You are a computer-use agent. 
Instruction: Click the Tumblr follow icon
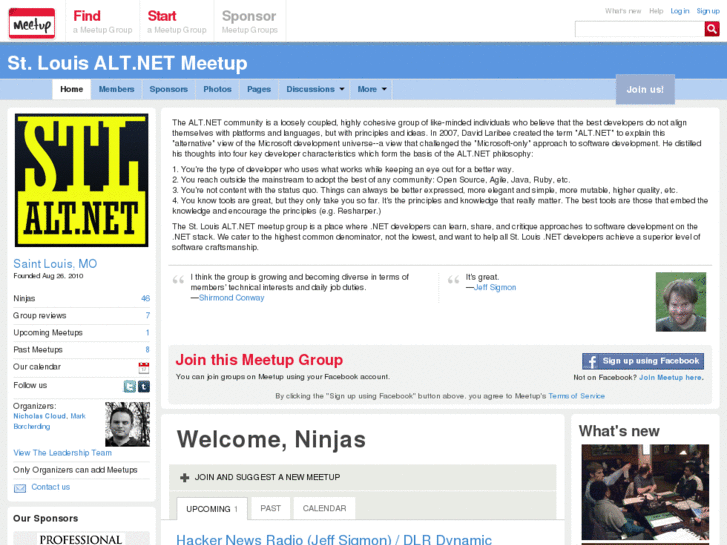[x=144, y=386]
